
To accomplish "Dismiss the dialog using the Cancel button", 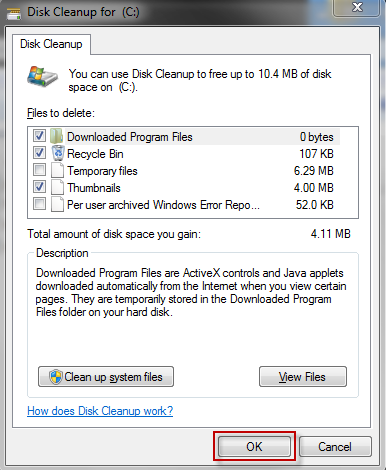I will click(335, 447).
